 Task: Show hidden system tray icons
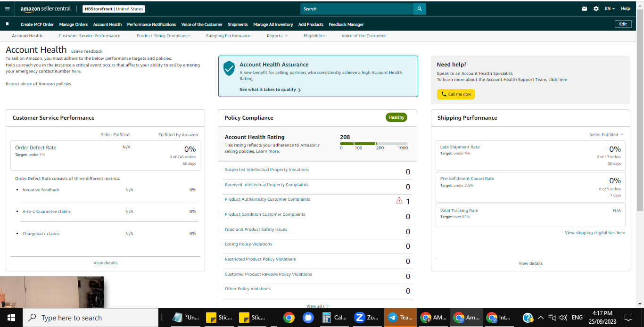pos(541,318)
